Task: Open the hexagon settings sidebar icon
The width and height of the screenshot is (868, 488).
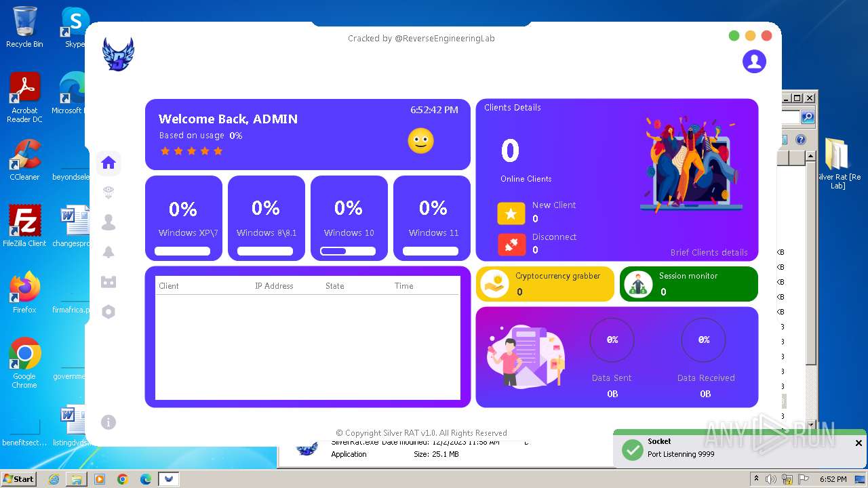Action: pos(108,312)
